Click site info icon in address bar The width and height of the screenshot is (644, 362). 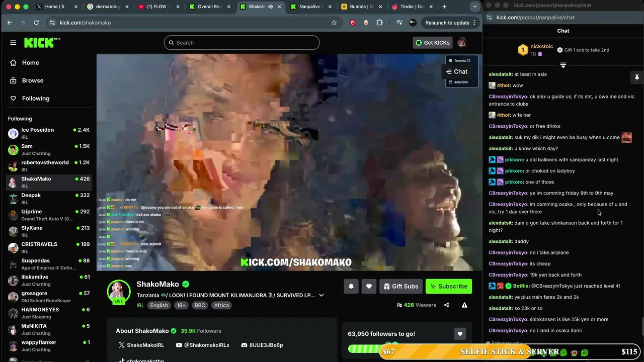click(52, 23)
